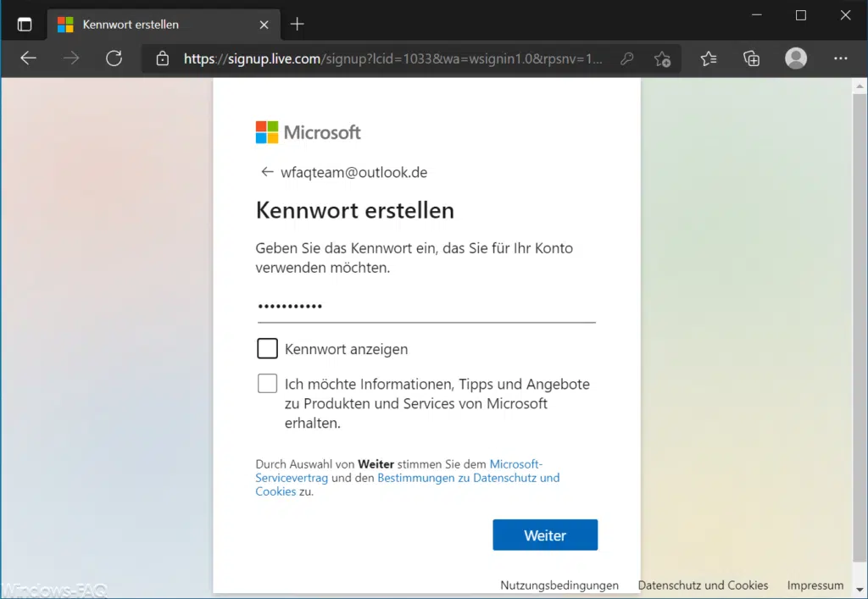Check the Kennwort anzeigen checkbox
Screen dimensions: 868x599
[267, 348]
